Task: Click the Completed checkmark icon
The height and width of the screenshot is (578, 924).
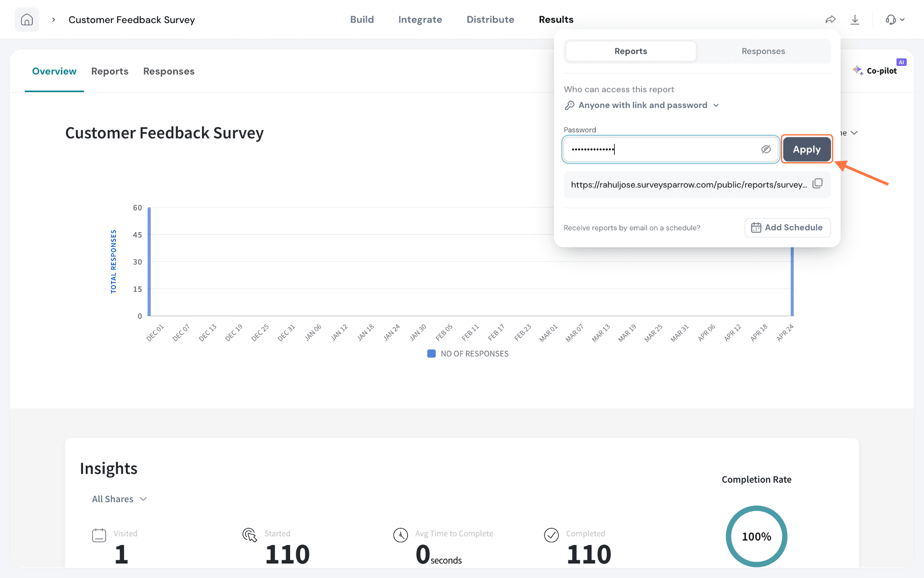Action: point(551,535)
